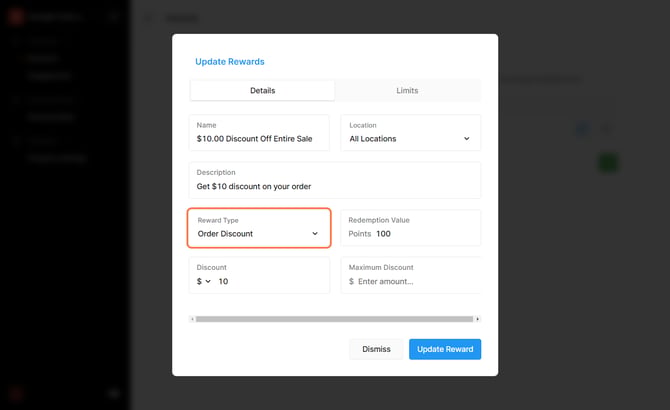Click the Reward Type chevron icon
Image resolution: width=670 pixels, height=410 pixels.
coord(315,234)
